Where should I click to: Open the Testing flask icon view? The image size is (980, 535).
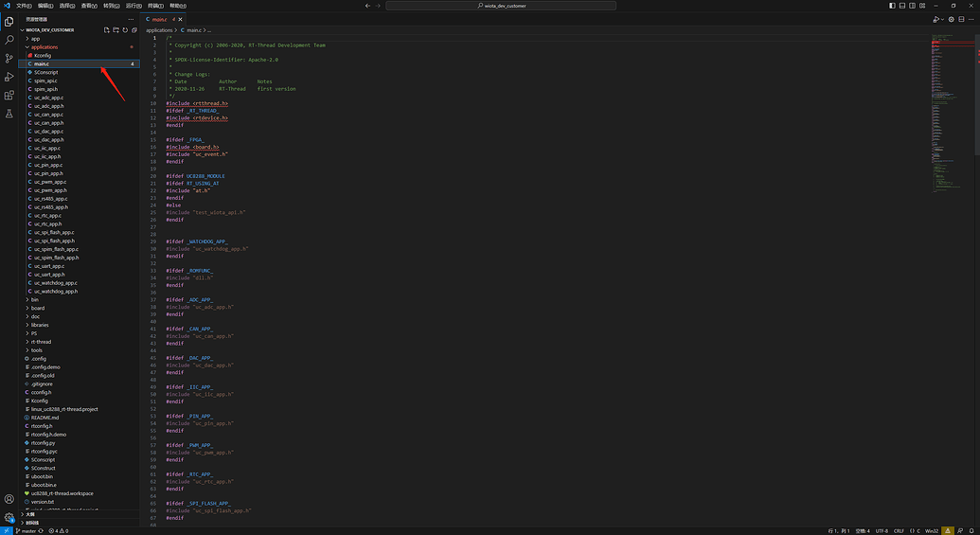point(9,114)
